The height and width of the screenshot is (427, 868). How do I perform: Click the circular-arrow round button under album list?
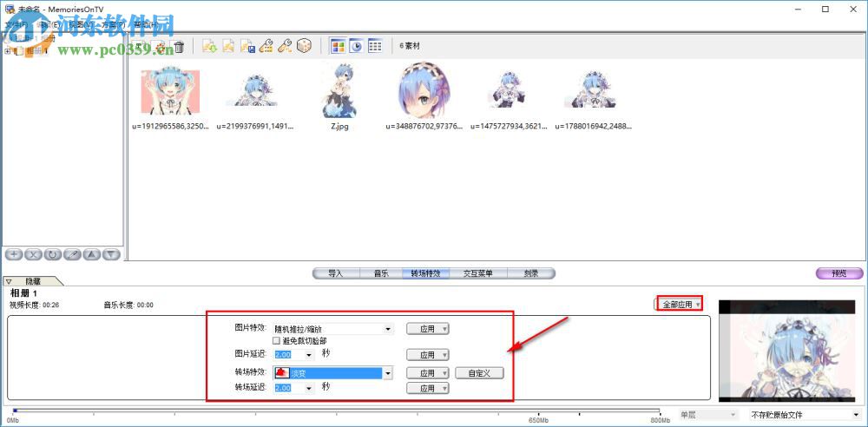pyautogui.click(x=53, y=254)
